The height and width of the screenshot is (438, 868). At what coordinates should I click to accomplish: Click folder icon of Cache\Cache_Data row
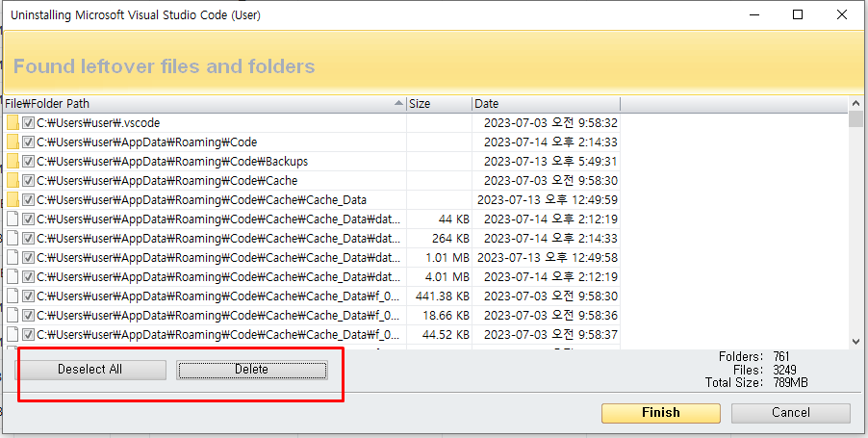(13, 200)
